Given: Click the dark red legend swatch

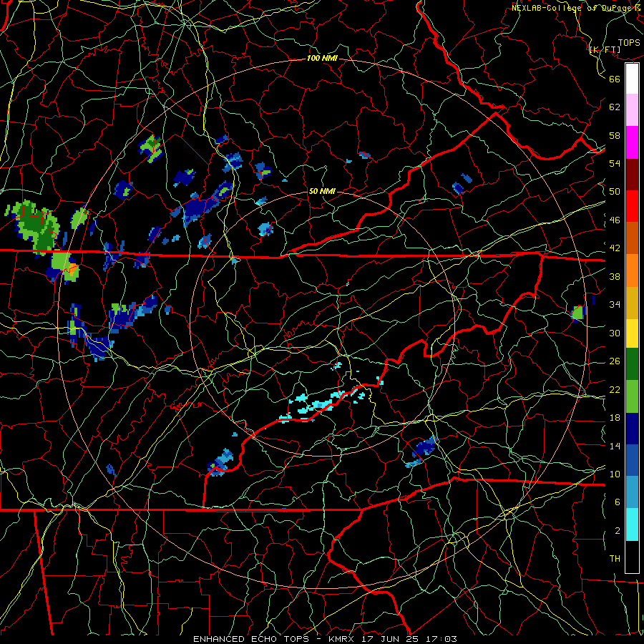Looking at the screenshot, I should (x=632, y=175).
